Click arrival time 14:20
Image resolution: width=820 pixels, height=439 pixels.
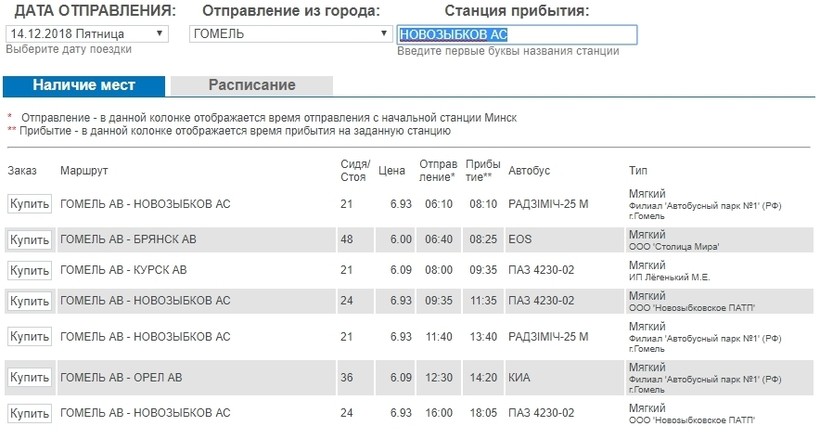(x=483, y=377)
